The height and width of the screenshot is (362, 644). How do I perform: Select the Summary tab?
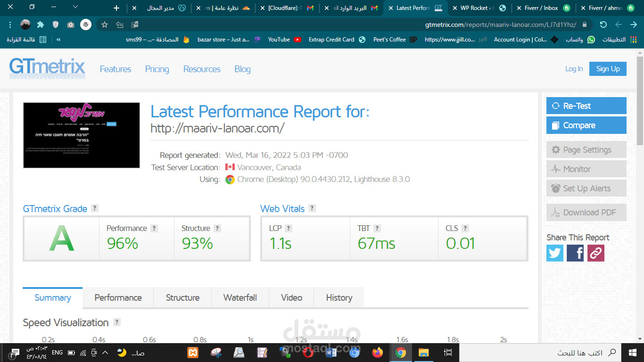coord(53,298)
